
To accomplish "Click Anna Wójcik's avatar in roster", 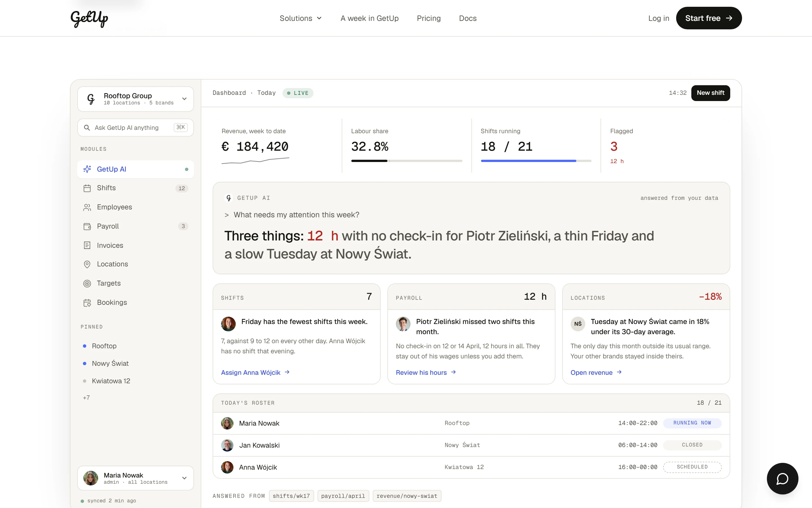I will point(227,467).
